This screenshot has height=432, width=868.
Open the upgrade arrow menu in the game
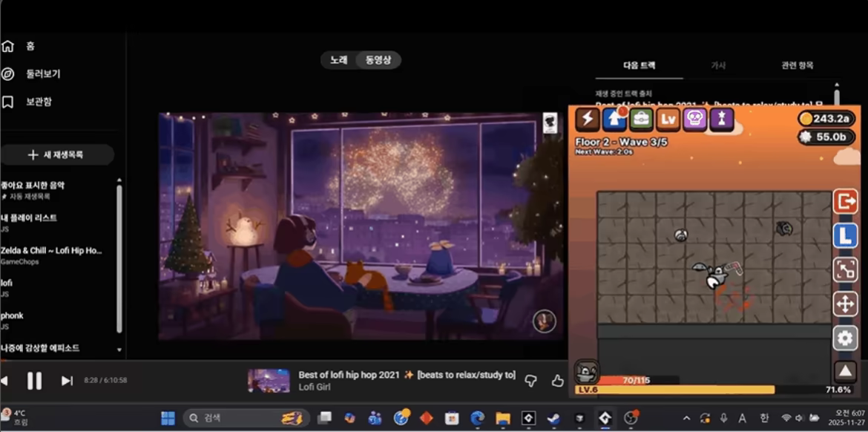pos(614,119)
